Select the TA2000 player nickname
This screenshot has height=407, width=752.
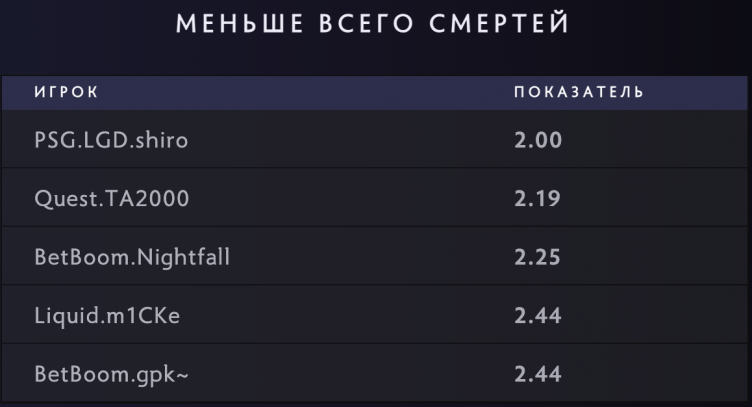click(x=142, y=199)
